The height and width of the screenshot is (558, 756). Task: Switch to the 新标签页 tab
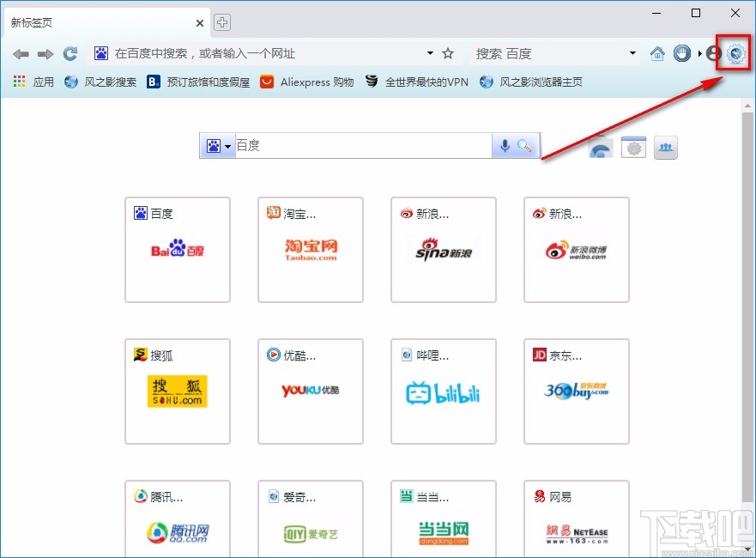pyautogui.click(x=94, y=23)
